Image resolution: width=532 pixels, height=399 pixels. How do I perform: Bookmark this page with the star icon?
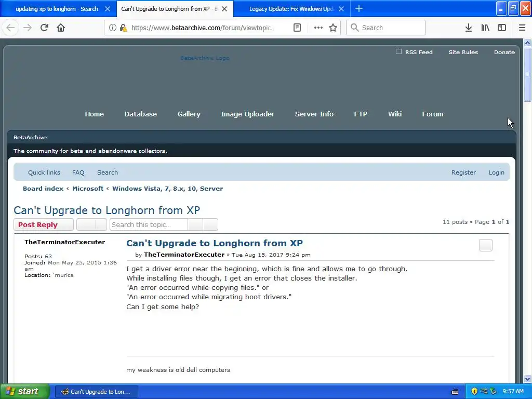333,28
